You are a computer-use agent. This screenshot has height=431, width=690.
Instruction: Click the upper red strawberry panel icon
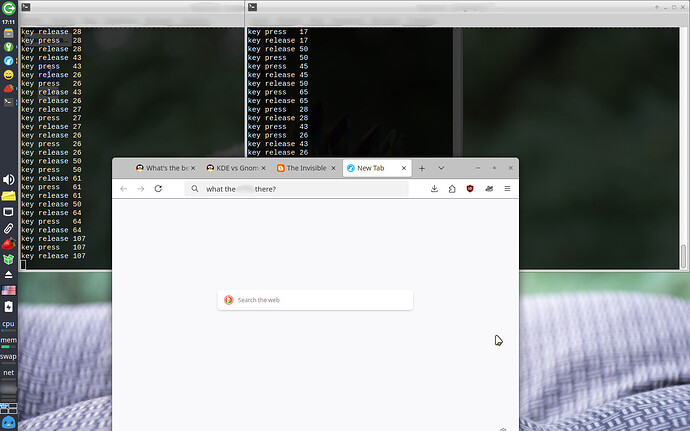click(8, 88)
